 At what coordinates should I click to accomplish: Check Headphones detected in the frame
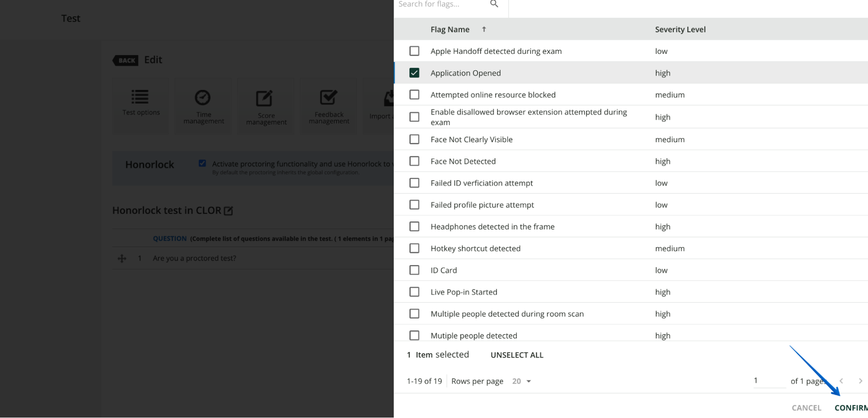tap(414, 226)
